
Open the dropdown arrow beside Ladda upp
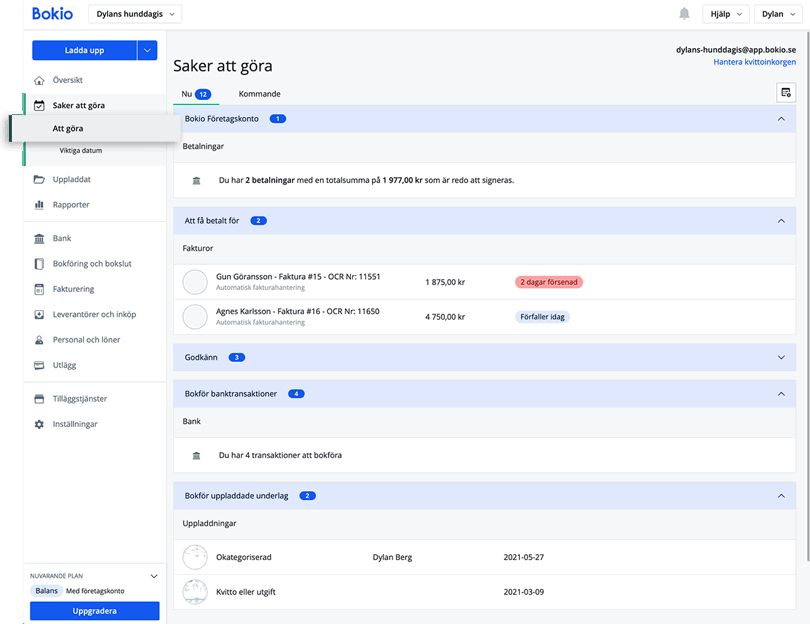[147, 50]
